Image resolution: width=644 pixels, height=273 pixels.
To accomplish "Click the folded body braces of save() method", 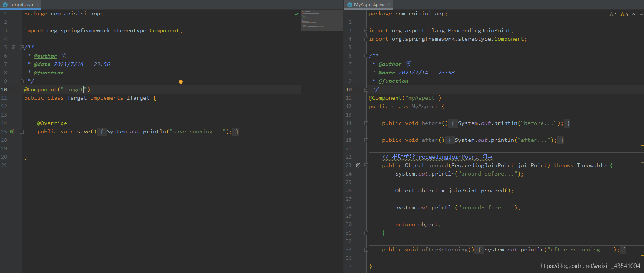I will 169,132.
